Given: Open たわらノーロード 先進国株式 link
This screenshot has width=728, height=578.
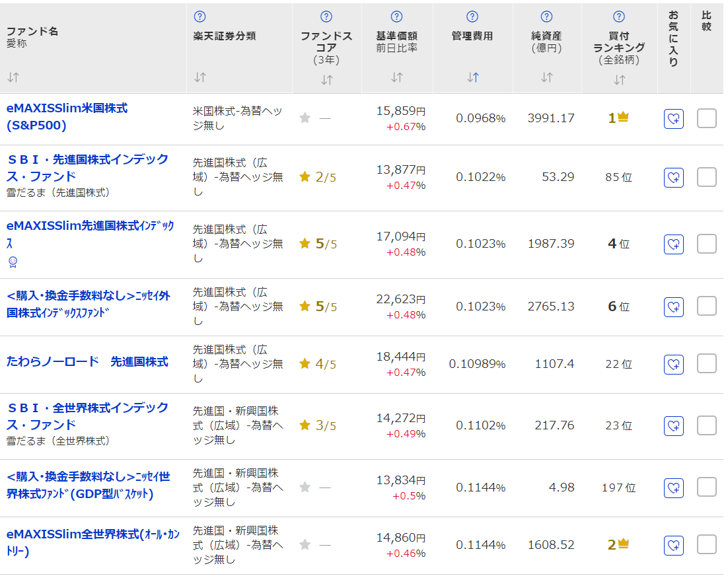Looking at the screenshot, I should coord(87,361).
